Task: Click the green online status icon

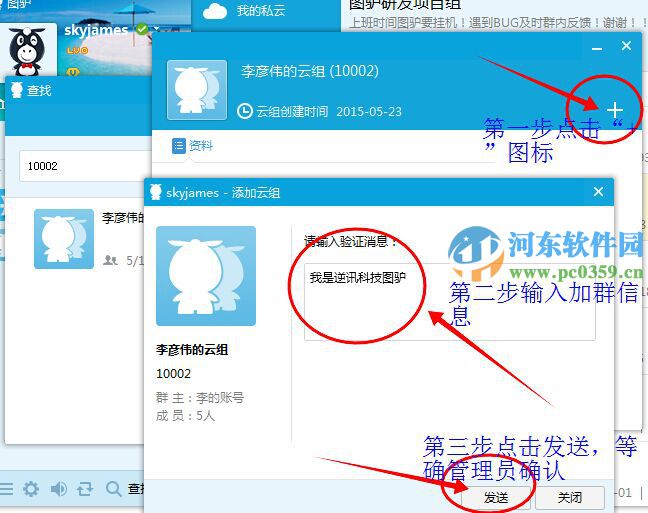Action: [x=142, y=29]
